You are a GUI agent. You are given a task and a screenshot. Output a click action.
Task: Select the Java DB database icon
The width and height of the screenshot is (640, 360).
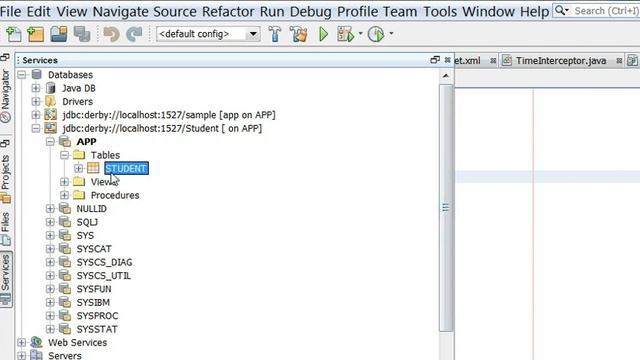(51, 88)
